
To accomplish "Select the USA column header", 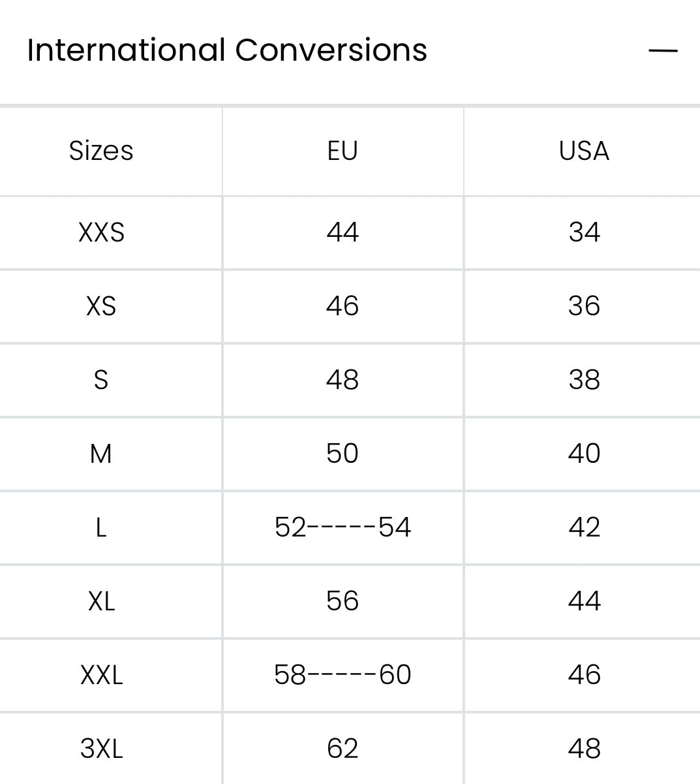I will [x=584, y=151].
